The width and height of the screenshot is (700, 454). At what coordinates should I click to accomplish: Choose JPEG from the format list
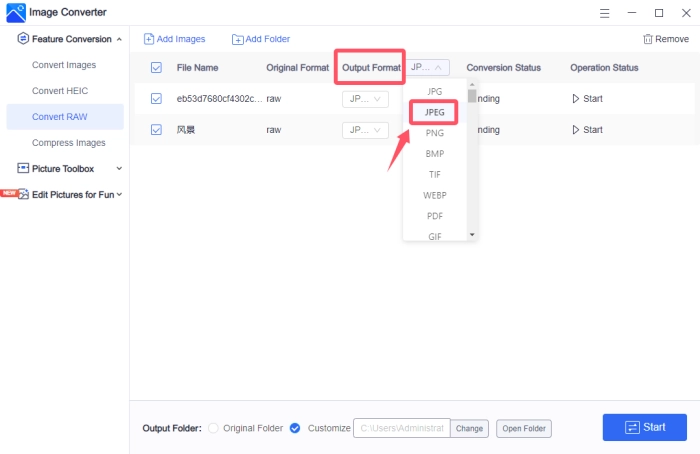click(x=434, y=113)
